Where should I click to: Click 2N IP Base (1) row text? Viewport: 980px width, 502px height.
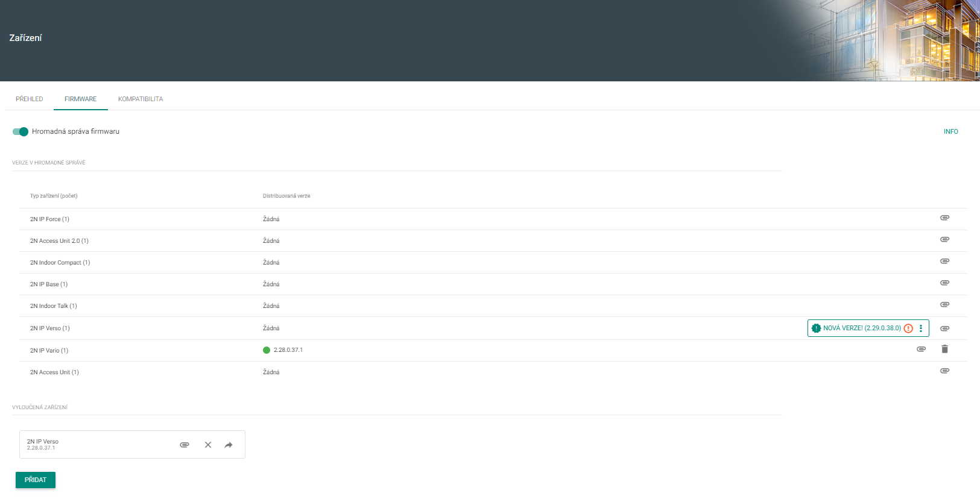(49, 284)
